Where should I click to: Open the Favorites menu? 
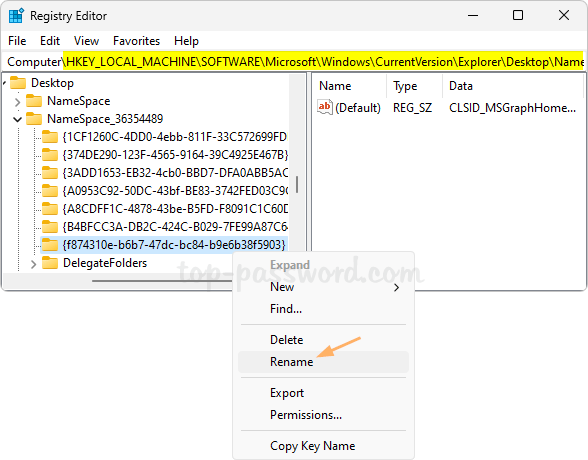click(x=136, y=40)
